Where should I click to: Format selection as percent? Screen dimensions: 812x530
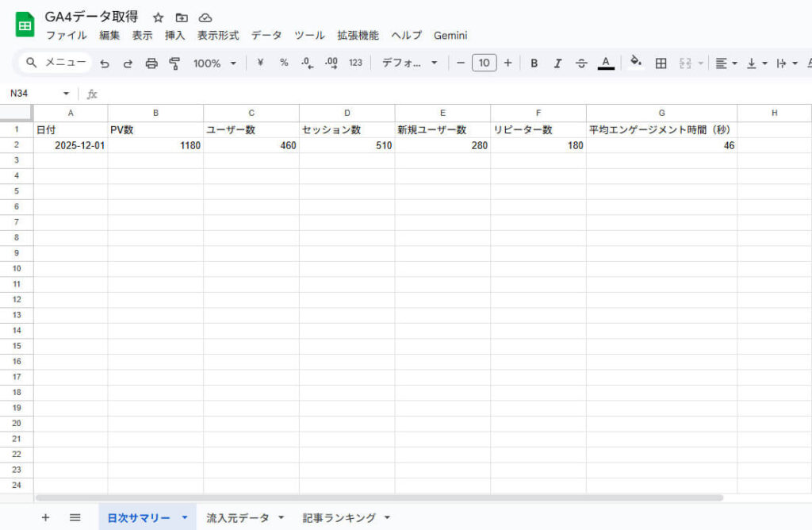pyautogui.click(x=283, y=63)
